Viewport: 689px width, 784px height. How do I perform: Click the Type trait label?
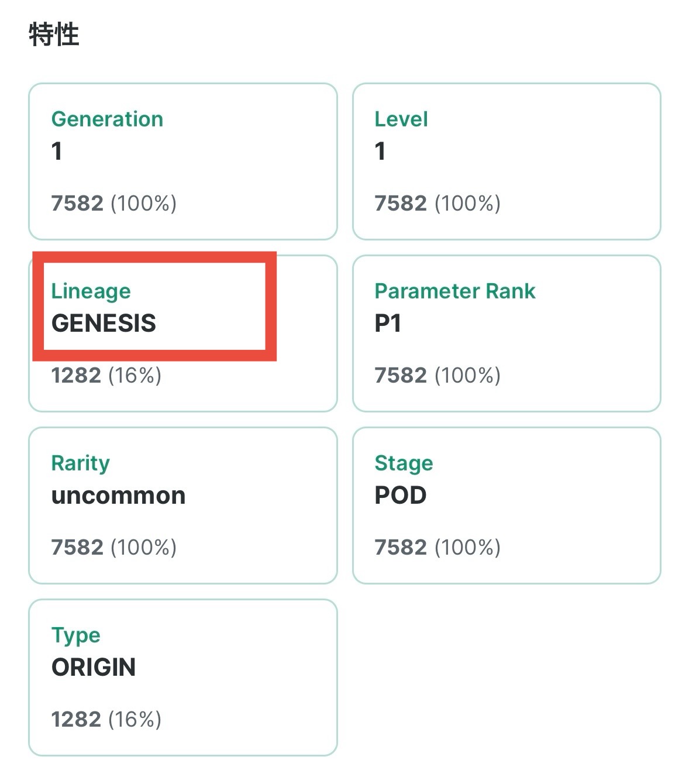click(75, 635)
